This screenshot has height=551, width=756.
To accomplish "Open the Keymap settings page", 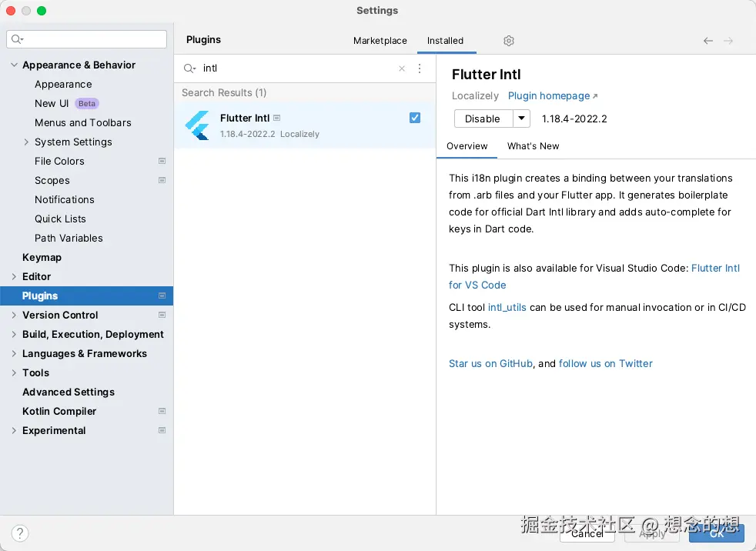I will (42, 258).
